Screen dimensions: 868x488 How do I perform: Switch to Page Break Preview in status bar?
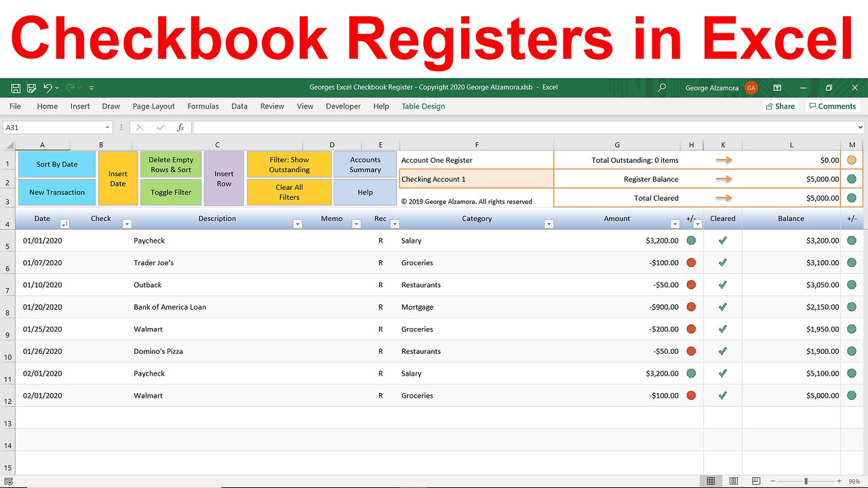coord(756,481)
